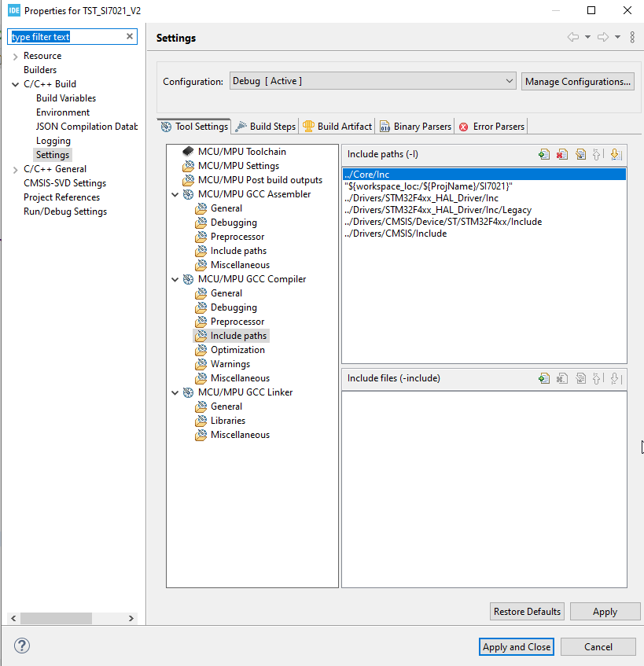Delete the selected include path
The image size is (644, 666).
tap(561, 154)
